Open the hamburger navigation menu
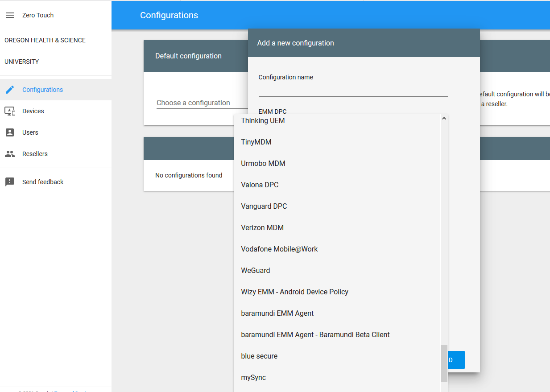The width and height of the screenshot is (550, 392). pos(10,15)
